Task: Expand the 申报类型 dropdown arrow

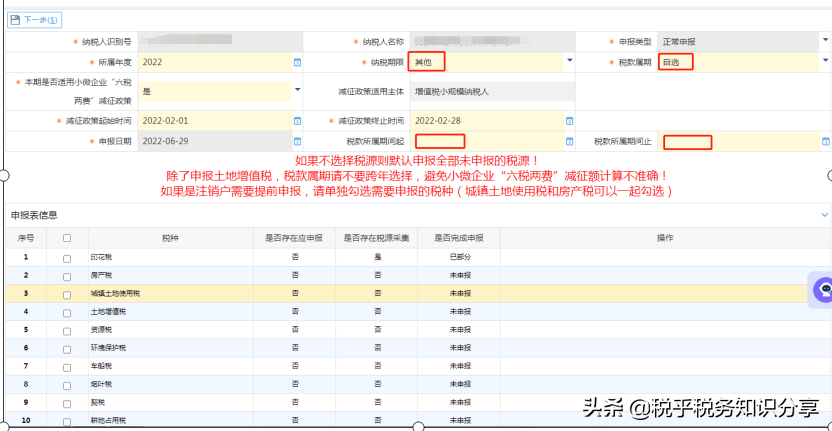Action: coord(826,40)
